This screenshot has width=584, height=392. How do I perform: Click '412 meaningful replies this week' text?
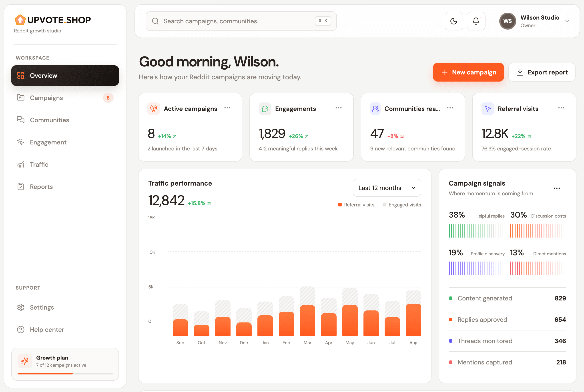tap(298, 148)
